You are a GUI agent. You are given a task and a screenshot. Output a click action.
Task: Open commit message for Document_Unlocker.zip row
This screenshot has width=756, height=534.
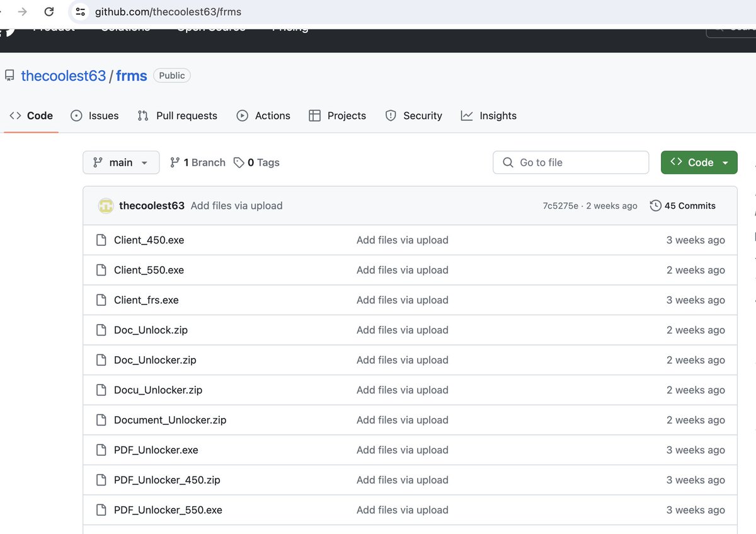click(403, 420)
